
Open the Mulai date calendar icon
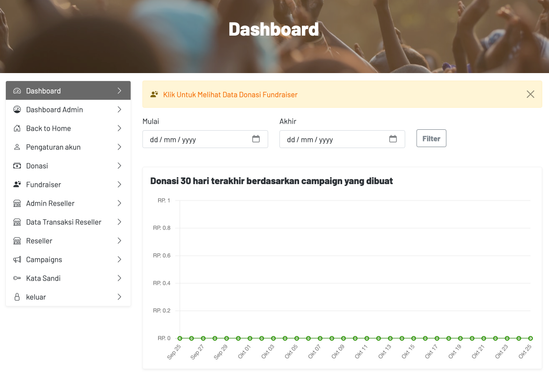(x=256, y=139)
